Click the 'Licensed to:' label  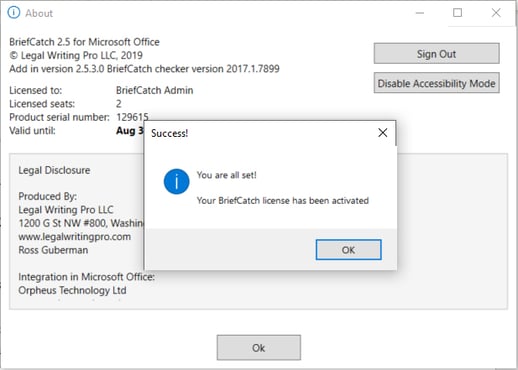coord(36,90)
